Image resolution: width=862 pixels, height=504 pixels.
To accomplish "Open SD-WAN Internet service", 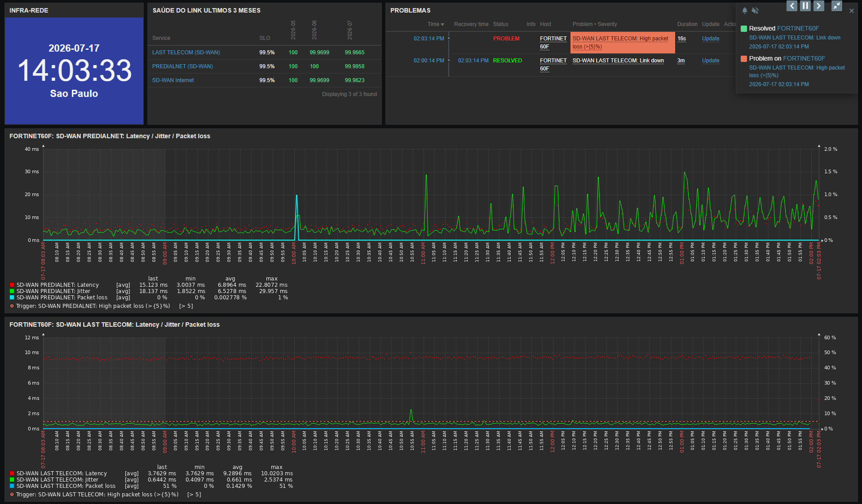I will pos(173,80).
